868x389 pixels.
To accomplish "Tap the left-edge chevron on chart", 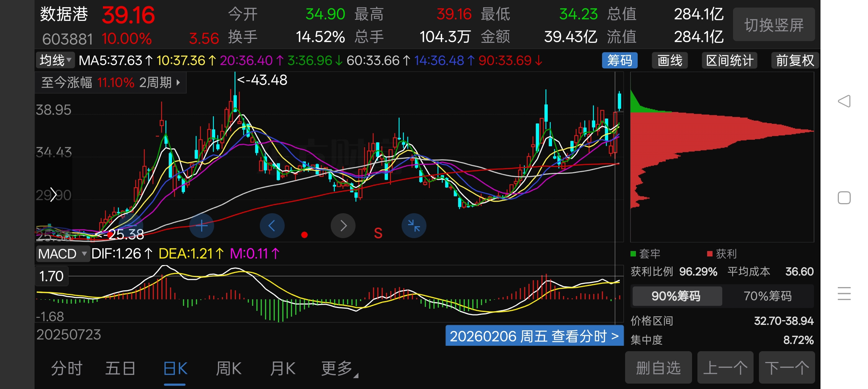I will (x=53, y=195).
